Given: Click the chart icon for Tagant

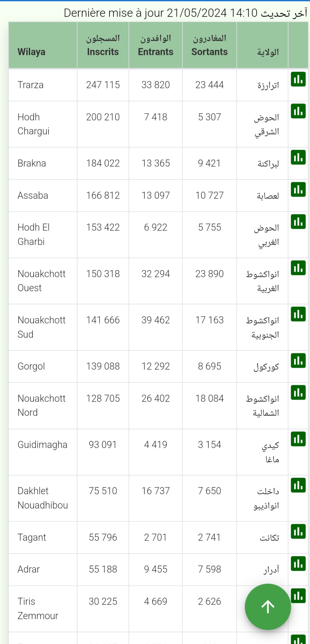Looking at the screenshot, I should pos(298,531).
